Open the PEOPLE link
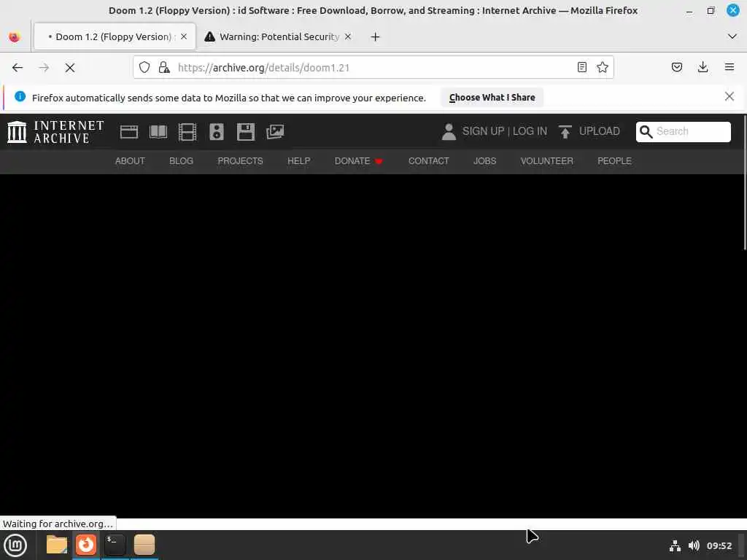 (614, 161)
